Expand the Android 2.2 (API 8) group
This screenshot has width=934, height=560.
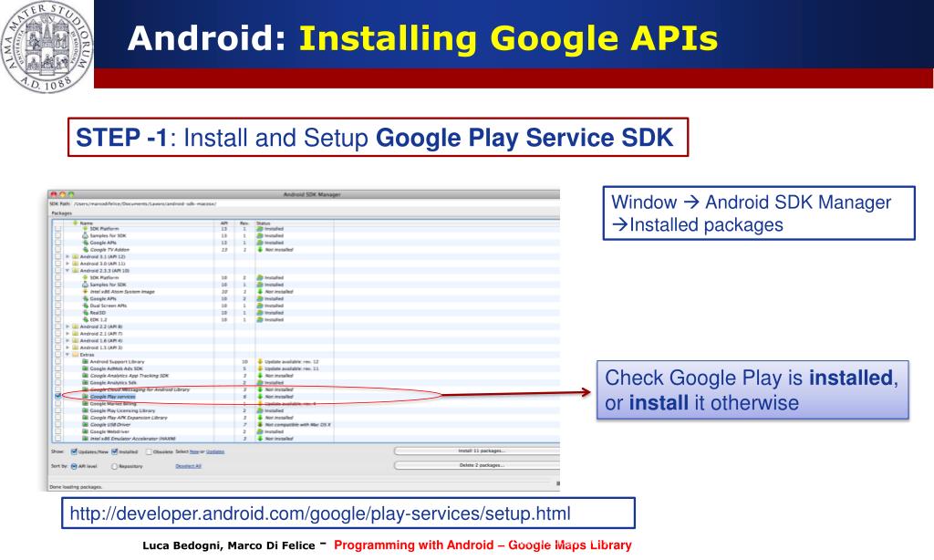click(x=67, y=327)
